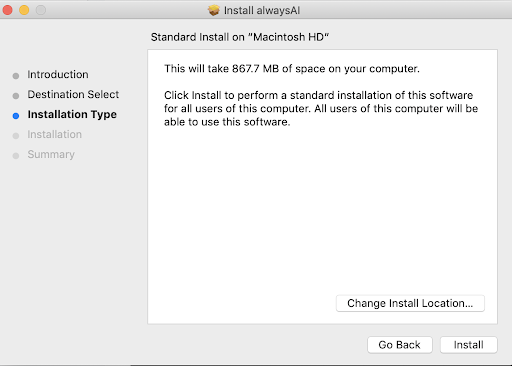Click the Standard Install on Macintosh HD heading
The width and height of the screenshot is (512, 366).
240,37
